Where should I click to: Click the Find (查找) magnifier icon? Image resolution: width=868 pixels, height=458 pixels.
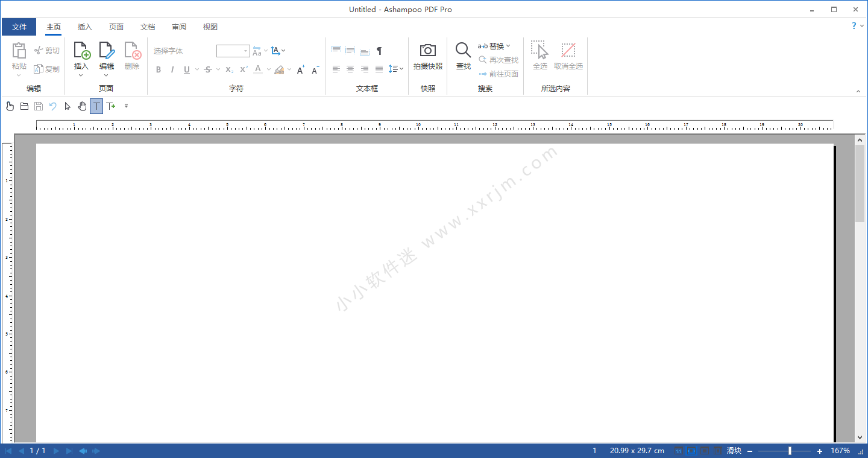(x=463, y=50)
